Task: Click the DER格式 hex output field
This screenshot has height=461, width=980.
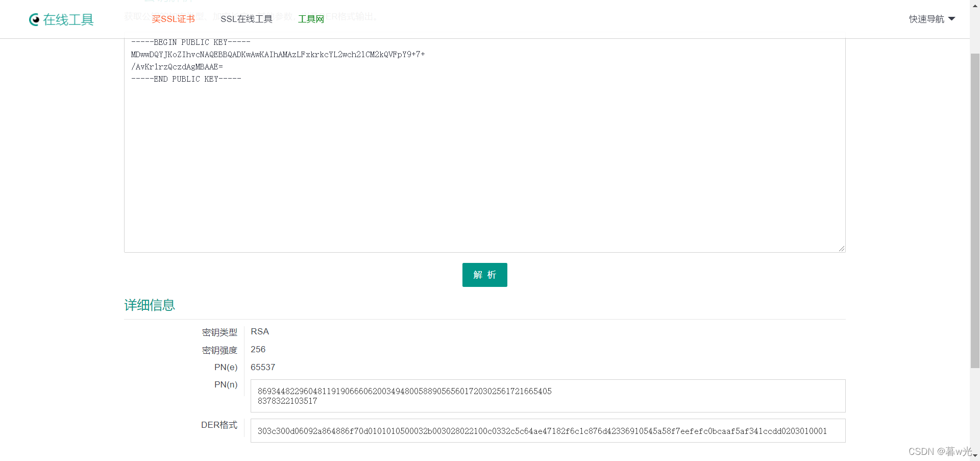Action: point(548,431)
